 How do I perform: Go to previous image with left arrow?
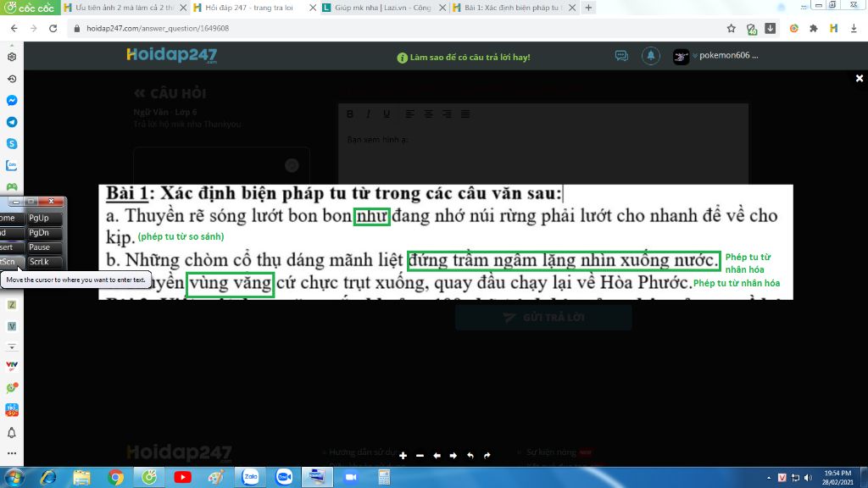pyautogui.click(x=437, y=455)
